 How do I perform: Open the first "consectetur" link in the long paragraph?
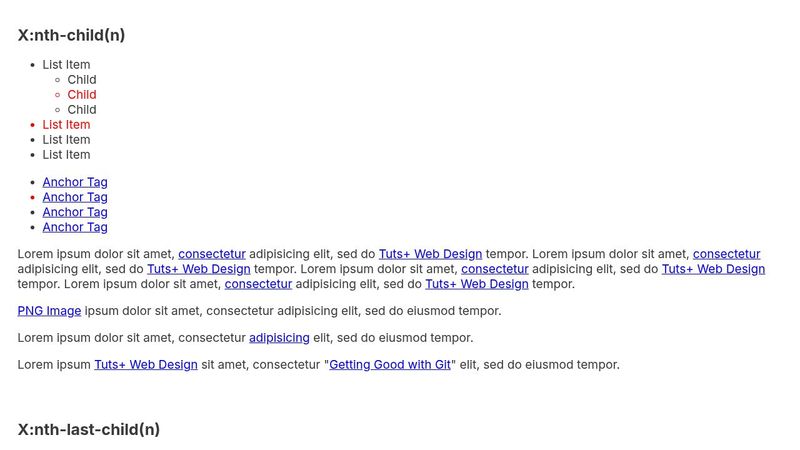pos(212,254)
